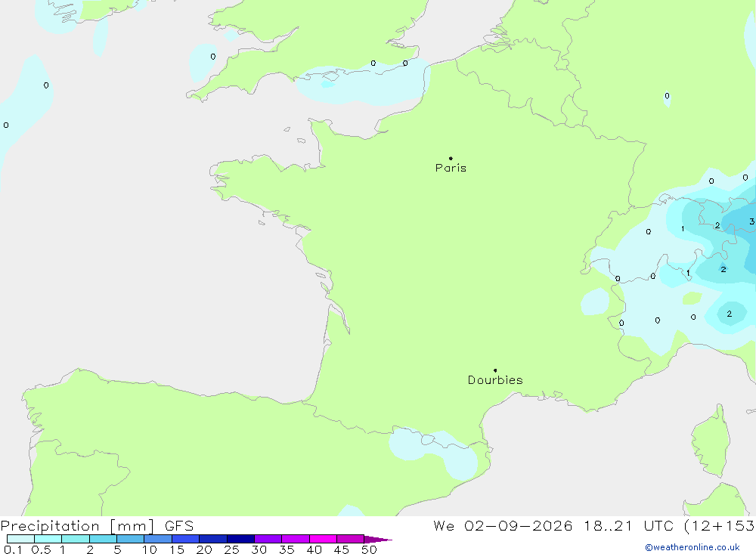Click the legend value label '10'
Viewport: 756px width, 554px height.
[150, 549]
